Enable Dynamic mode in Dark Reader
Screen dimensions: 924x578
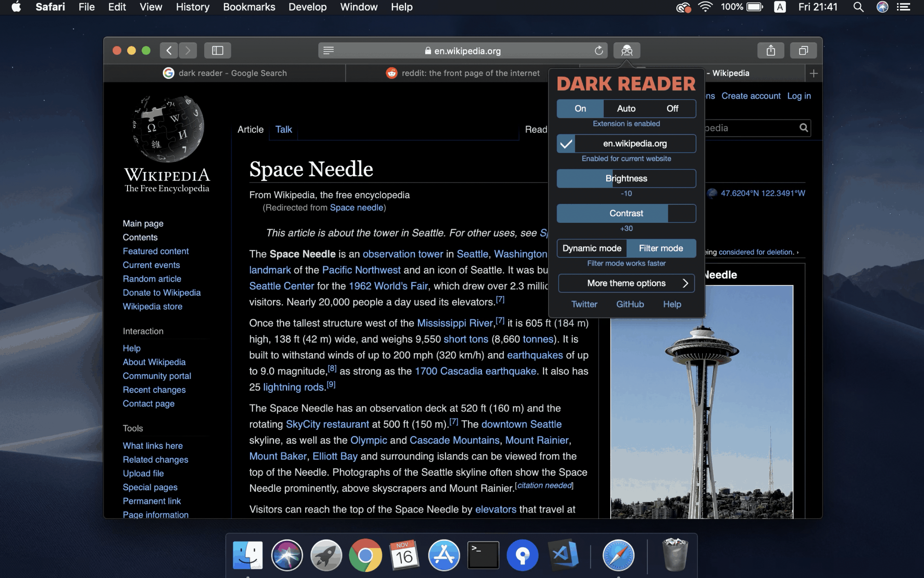[591, 248]
